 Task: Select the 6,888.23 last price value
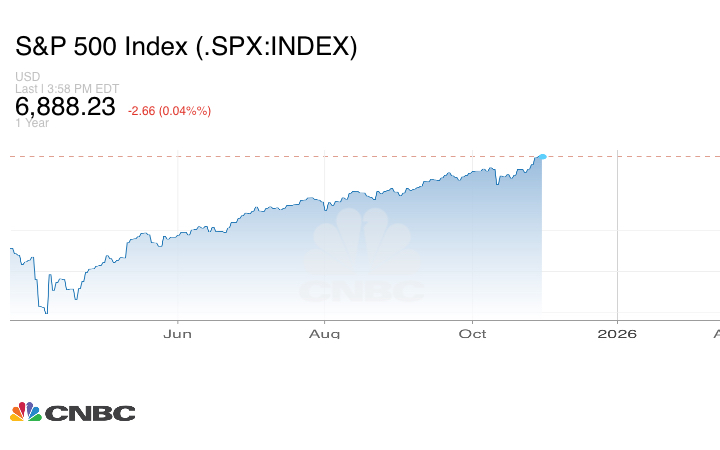(66, 106)
